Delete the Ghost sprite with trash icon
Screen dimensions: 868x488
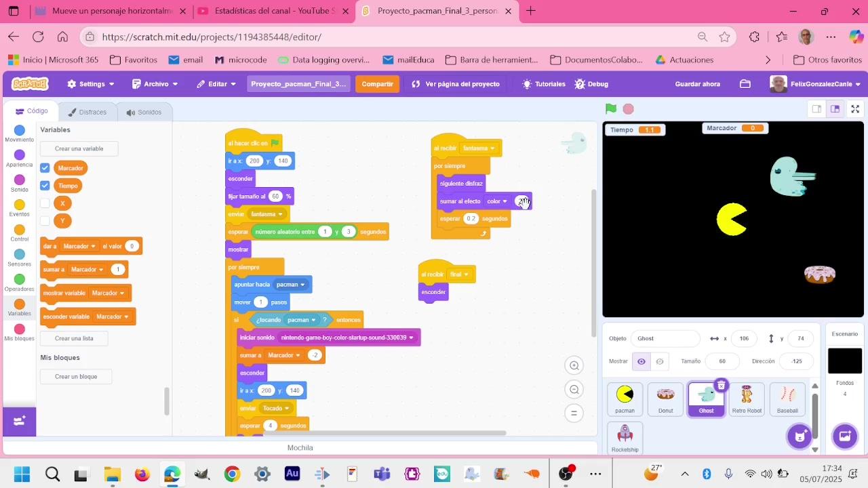click(722, 385)
